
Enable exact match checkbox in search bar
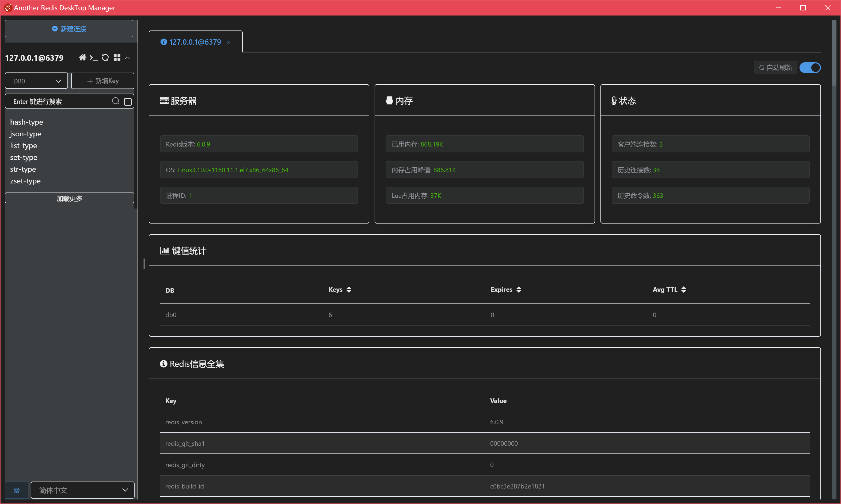tap(127, 101)
